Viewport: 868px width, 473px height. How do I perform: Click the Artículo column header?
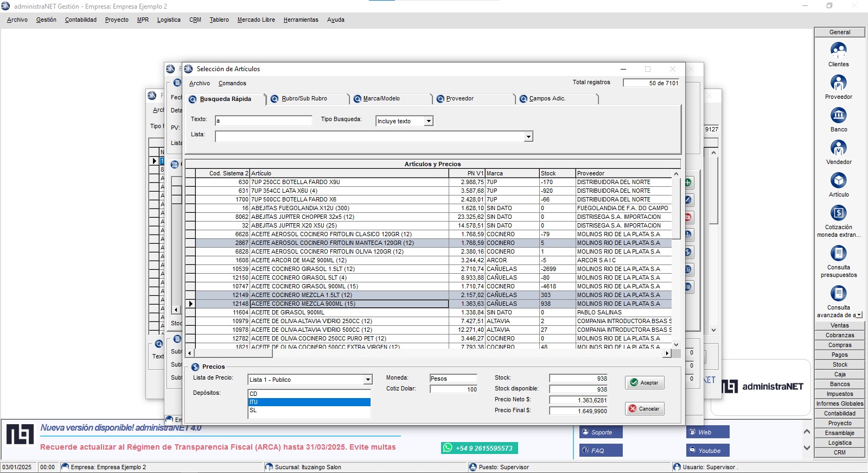point(349,173)
